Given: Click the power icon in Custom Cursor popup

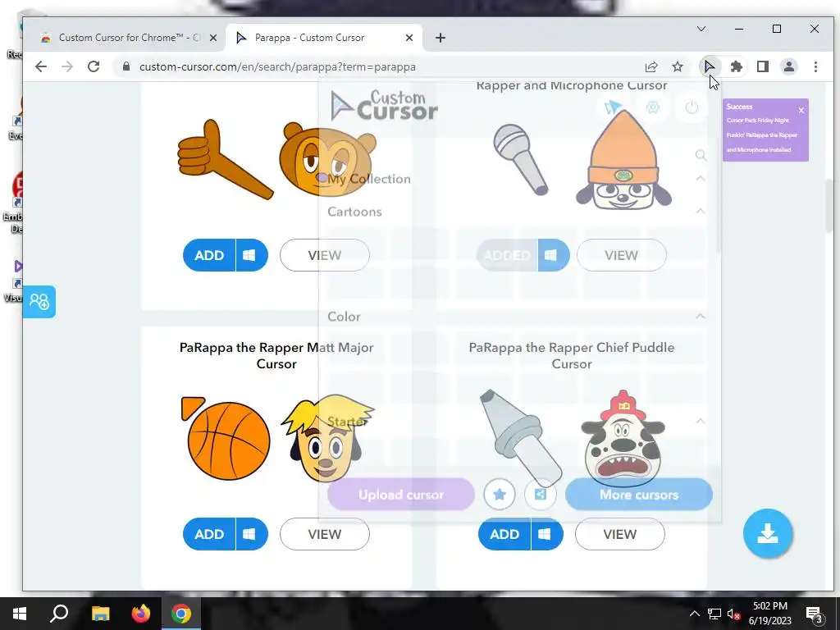Looking at the screenshot, I should pyautogui.click(x=692, y=107).
